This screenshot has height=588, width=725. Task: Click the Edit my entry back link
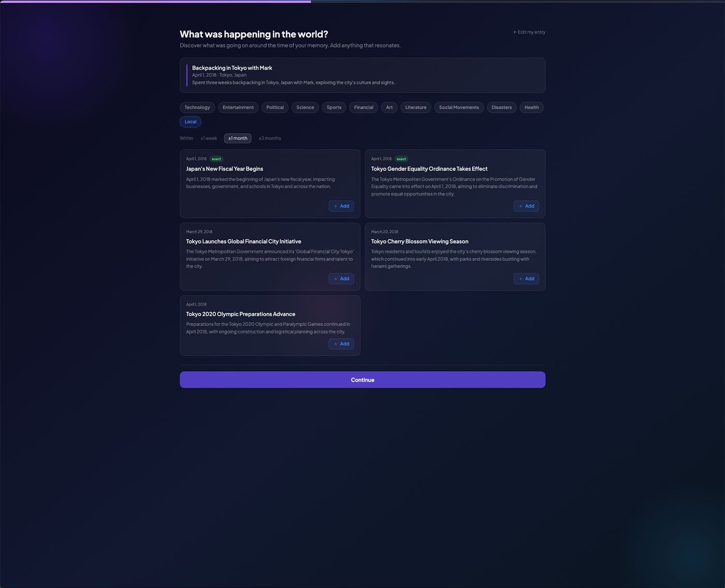pyautogui.click(x=529, y=32)
